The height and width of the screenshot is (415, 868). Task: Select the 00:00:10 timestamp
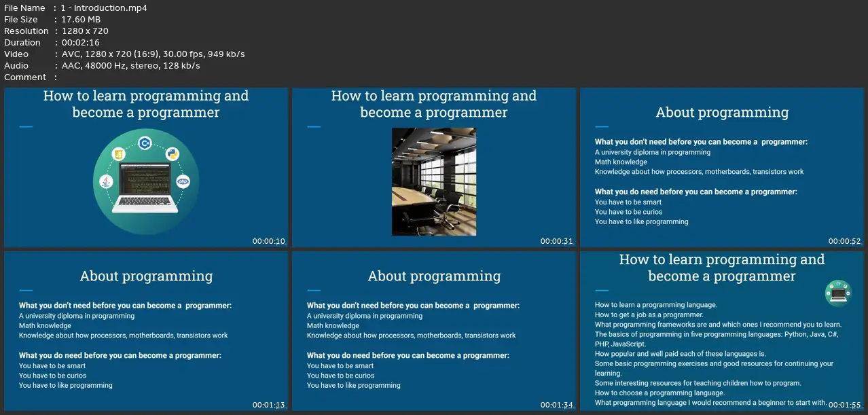click(x=269, y=241)
